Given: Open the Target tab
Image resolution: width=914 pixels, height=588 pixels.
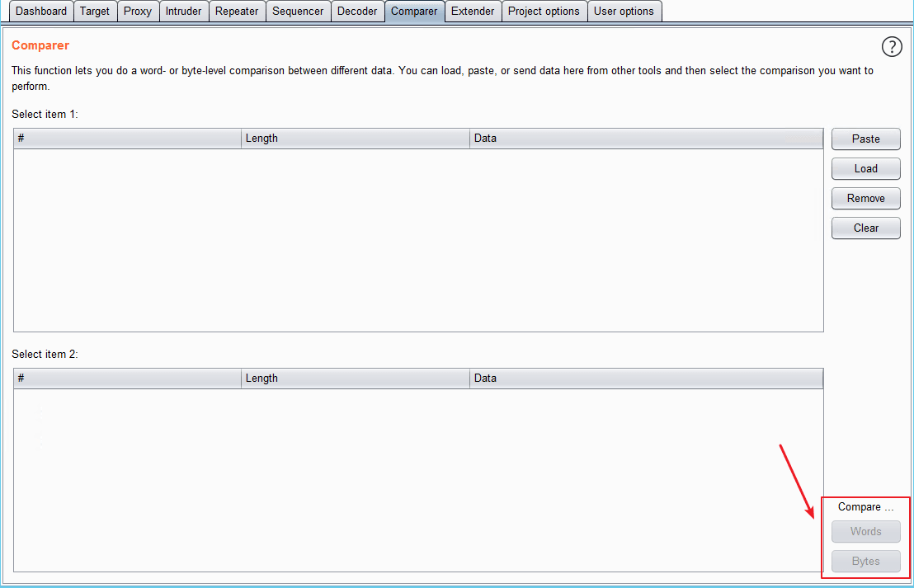Looking at the screenshot, I should pyautogui.click(x=95, y=11).
